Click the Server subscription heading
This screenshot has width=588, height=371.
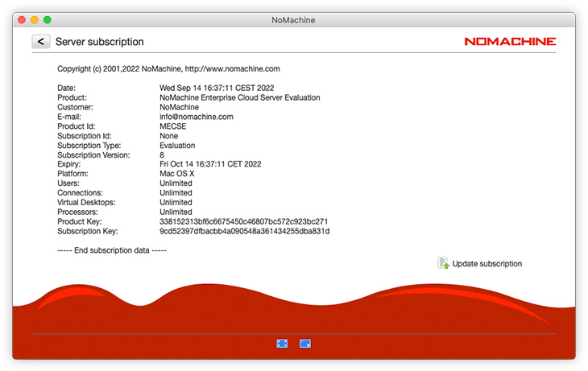(100, 42)
